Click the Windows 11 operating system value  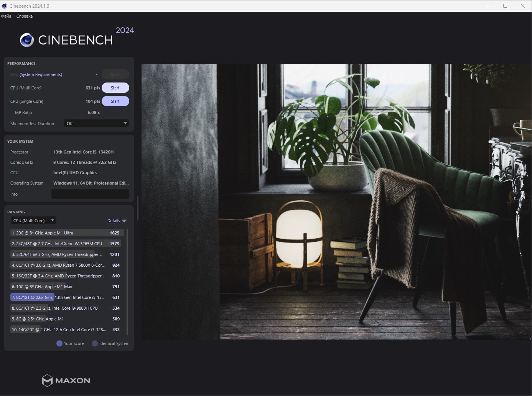pyautogui.click(x=91, y=183)
